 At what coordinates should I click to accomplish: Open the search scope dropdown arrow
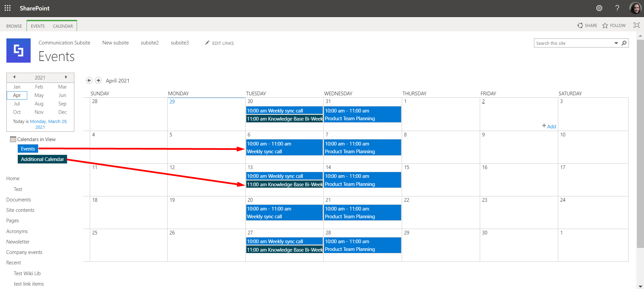616,43
